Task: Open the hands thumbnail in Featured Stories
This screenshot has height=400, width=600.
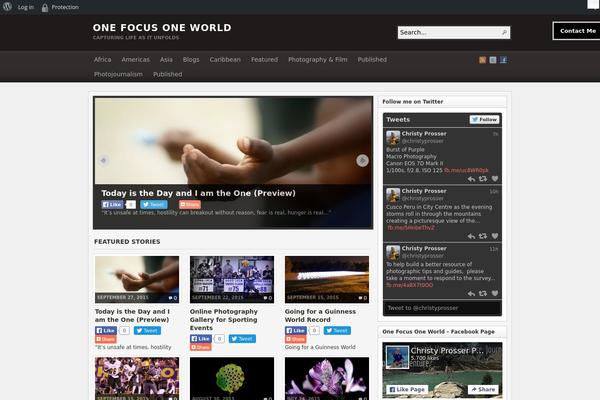Action: click(137, 279)
